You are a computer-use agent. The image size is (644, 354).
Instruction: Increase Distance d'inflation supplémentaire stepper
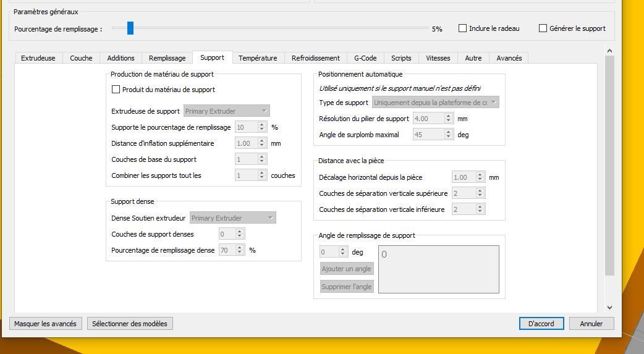pyautogui.click(x=262, y=140)
